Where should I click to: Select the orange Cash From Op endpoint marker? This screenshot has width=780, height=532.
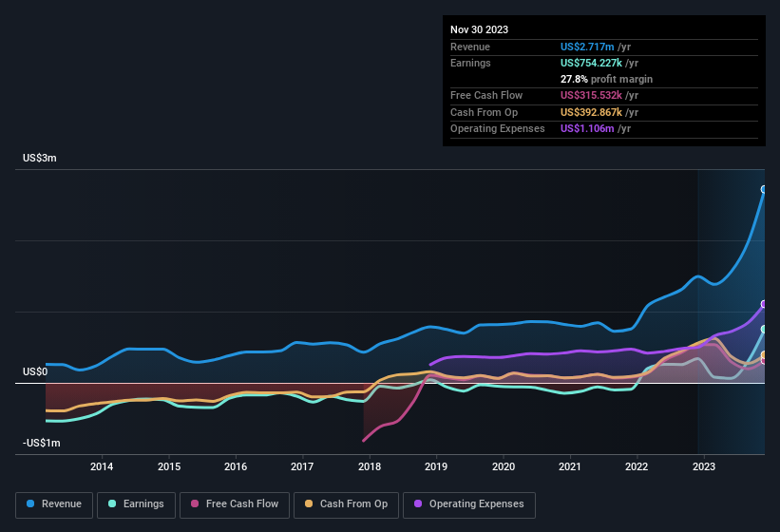tap(764, 355)
